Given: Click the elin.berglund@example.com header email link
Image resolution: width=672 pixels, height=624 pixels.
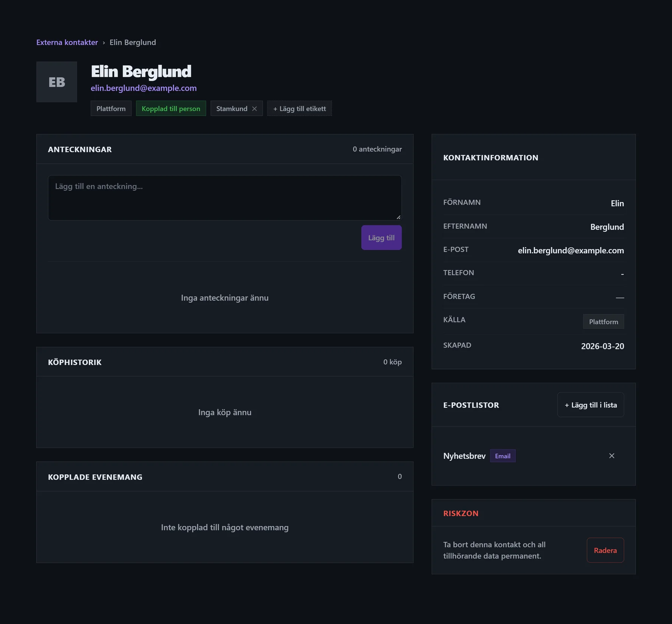Looking at the screenshot, I should coord(144,88).
